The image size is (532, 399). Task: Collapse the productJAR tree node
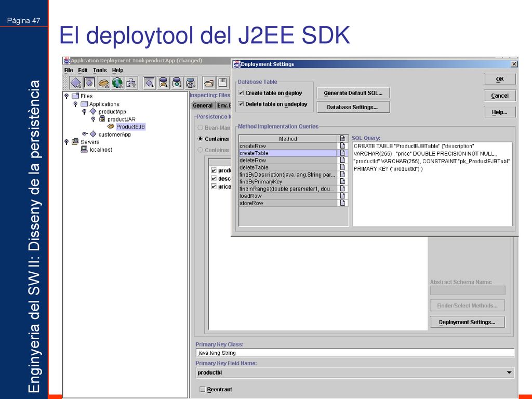(94, 119)
